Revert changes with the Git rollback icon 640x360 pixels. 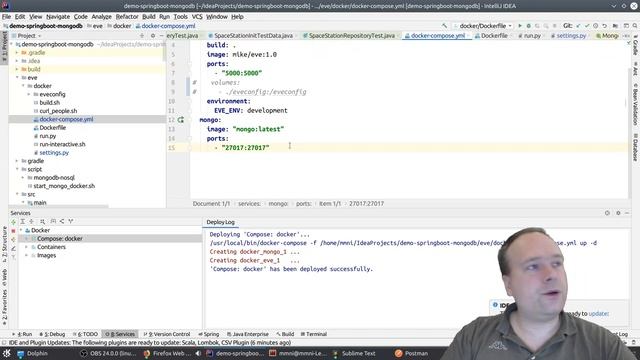[x=604, y=26]
